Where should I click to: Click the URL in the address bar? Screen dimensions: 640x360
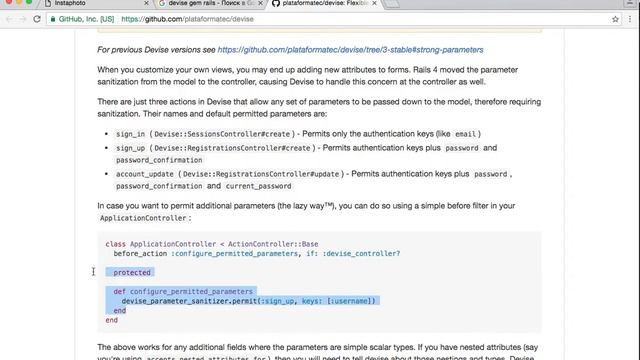click(x=187, y=19)
